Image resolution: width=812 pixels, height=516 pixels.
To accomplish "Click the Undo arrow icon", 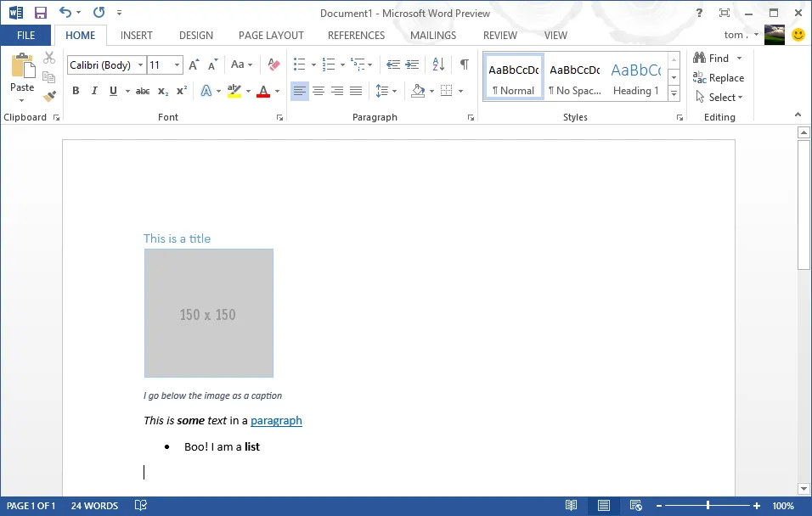I will (x=65, y=13).
